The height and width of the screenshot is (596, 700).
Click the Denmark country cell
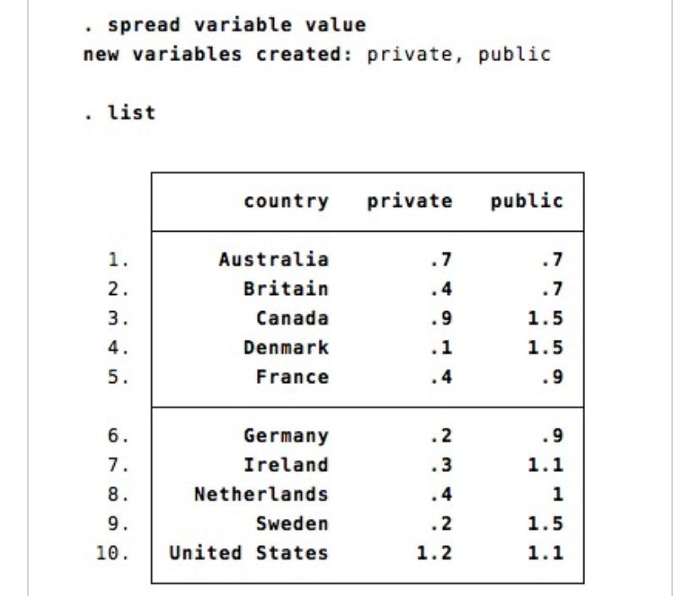click(286, 347)
